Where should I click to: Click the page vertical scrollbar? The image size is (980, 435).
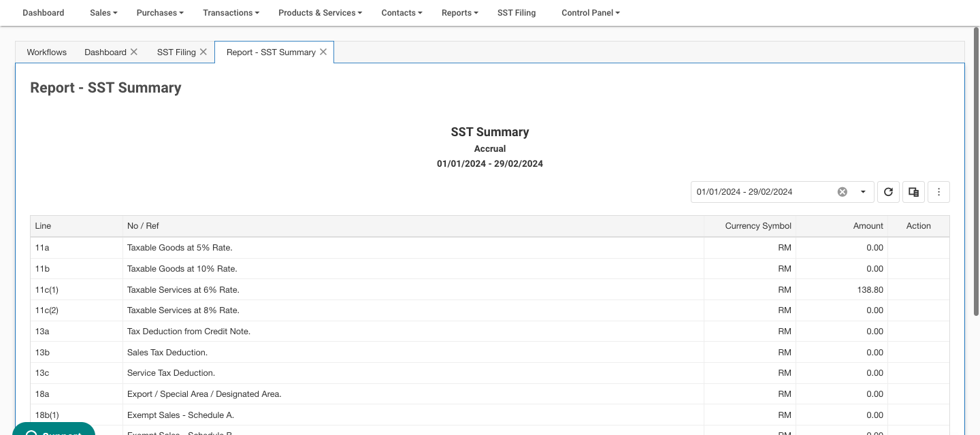(976, 170)
